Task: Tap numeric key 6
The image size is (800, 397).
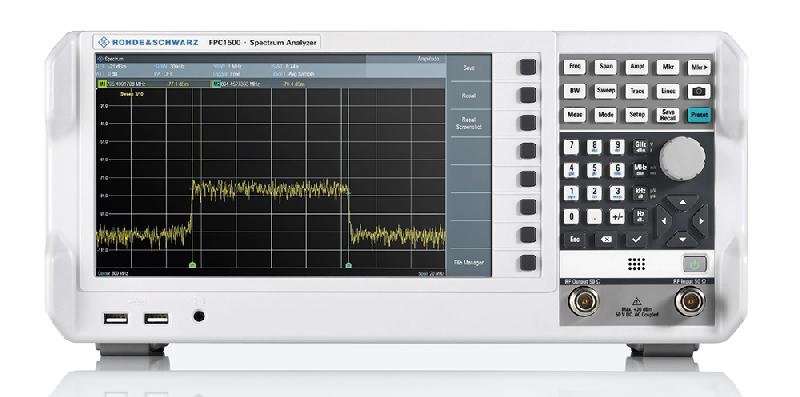Action: coord(617,170)
